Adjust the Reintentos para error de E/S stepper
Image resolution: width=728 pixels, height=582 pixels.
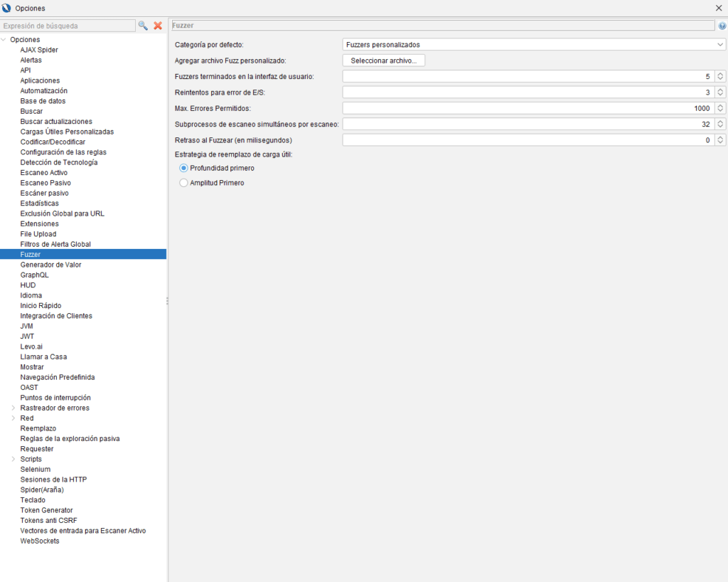click(720, 92)
